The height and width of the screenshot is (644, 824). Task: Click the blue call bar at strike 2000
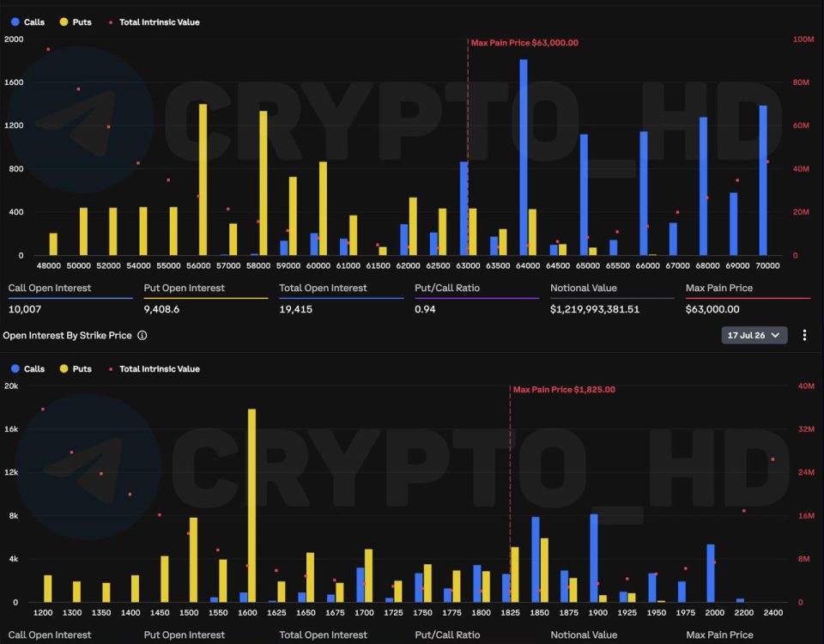pyautogui.click(x=711, y=574)
